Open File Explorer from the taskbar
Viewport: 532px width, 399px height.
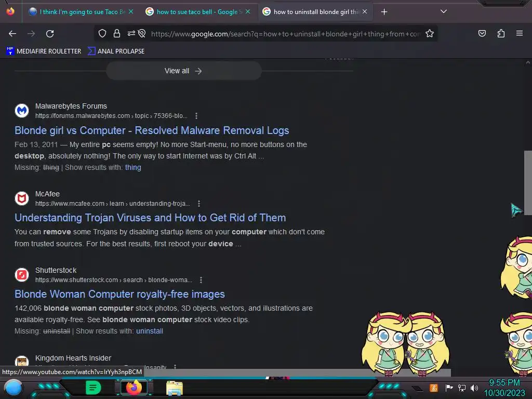tap(175, 388)
